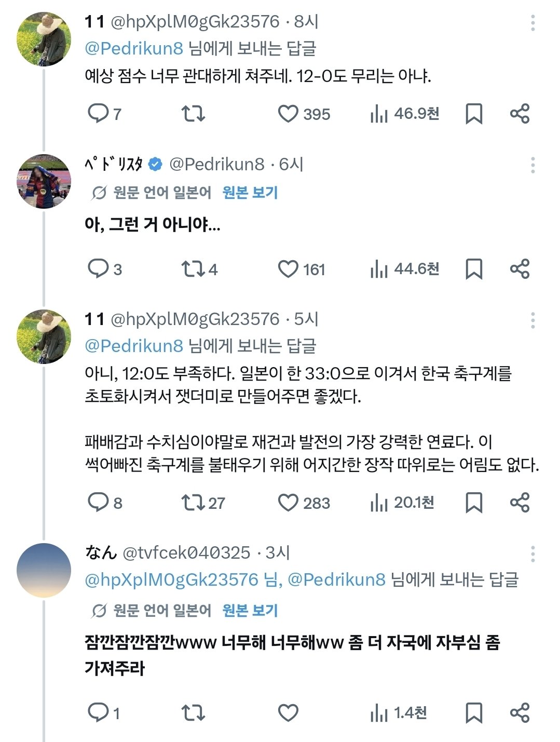Share the last tweet by tvfcek040325

click(x=520, y=712)
